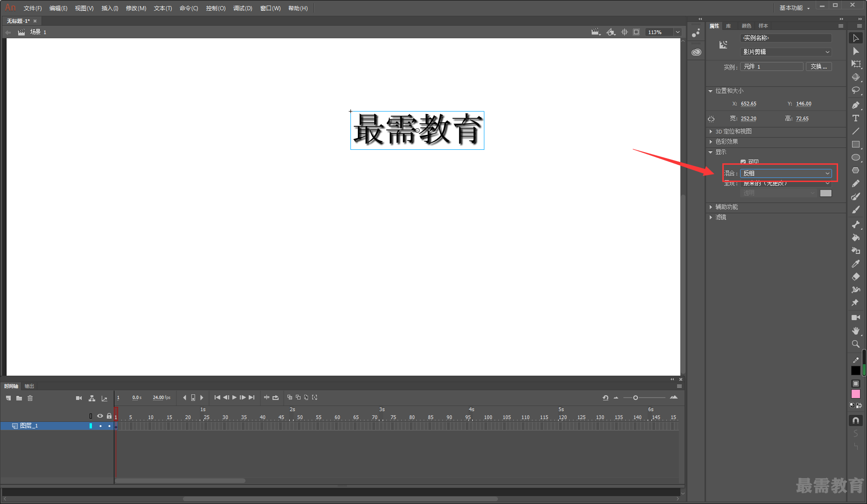Select the Camera tool
The image size is (867, 504).
click(x=855, y=317)
